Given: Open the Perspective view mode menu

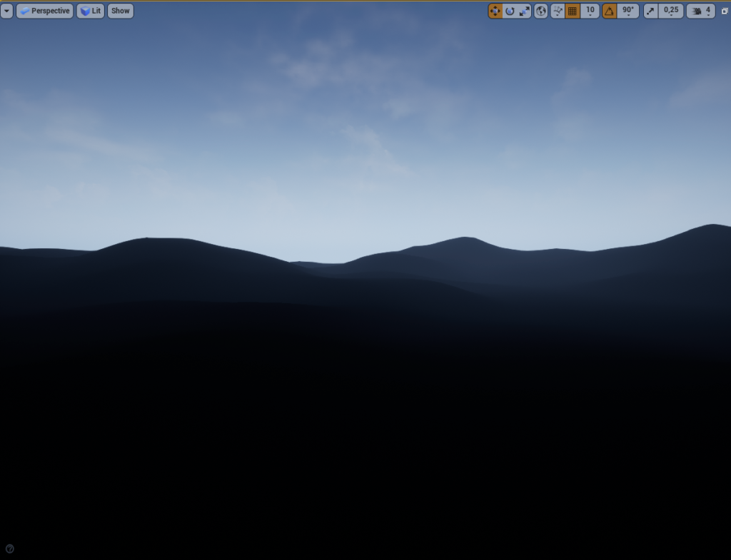Looking at the screenshot, I should tap(45, 11).
